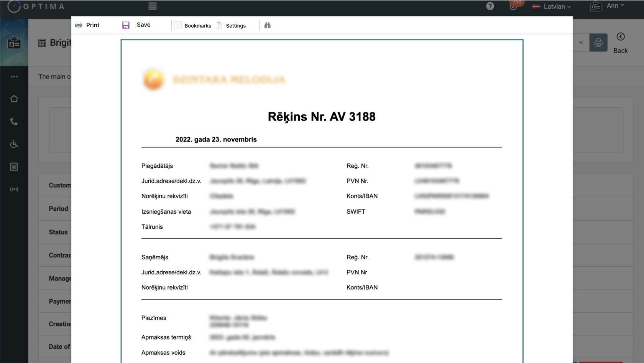Click the Save floppy disk icon
This screenshot has height=363, width=644.
[126, 25]
